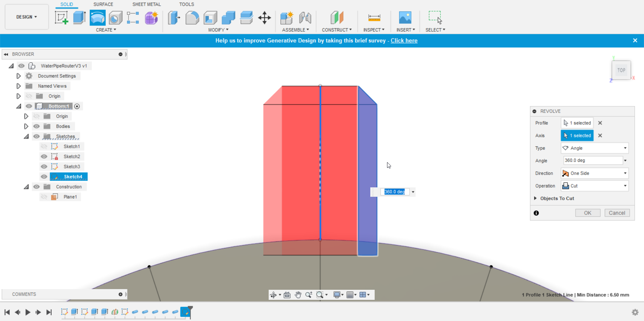Click the TOP face of ViewCube

tap(621, 70)
